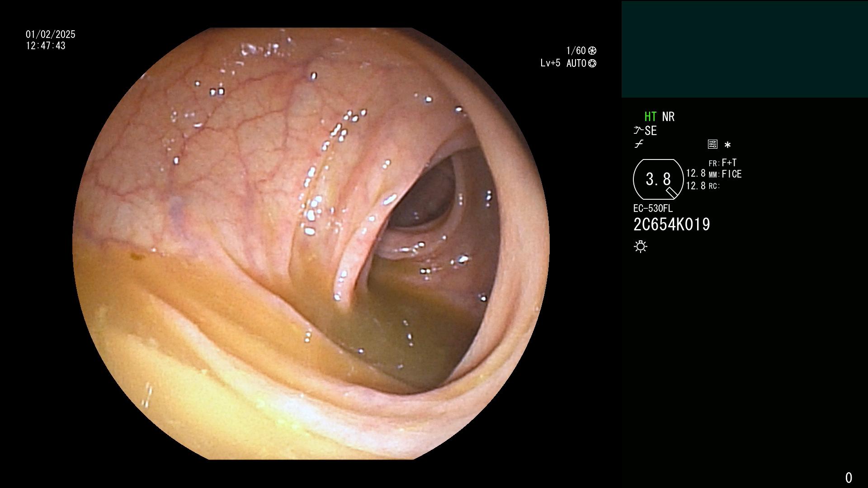Click the NR noise reduction label
The image size is (868, 488).
pos(668,117)
